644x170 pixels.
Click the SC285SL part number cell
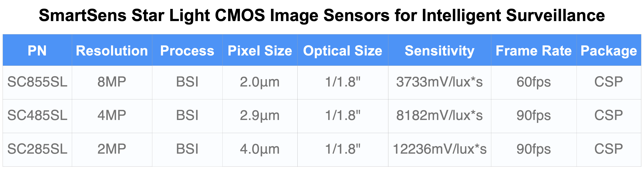pyautogui.click(x=37, y=150)
